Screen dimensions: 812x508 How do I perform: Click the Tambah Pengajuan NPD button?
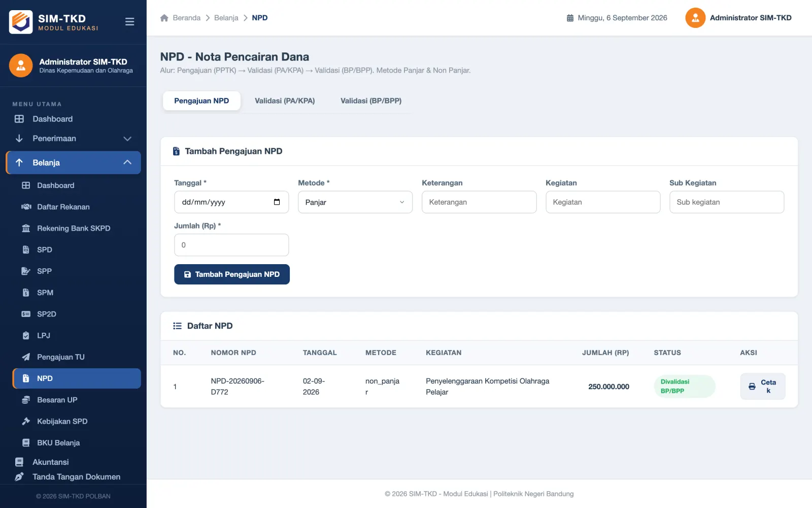click(x=232, y=274)
